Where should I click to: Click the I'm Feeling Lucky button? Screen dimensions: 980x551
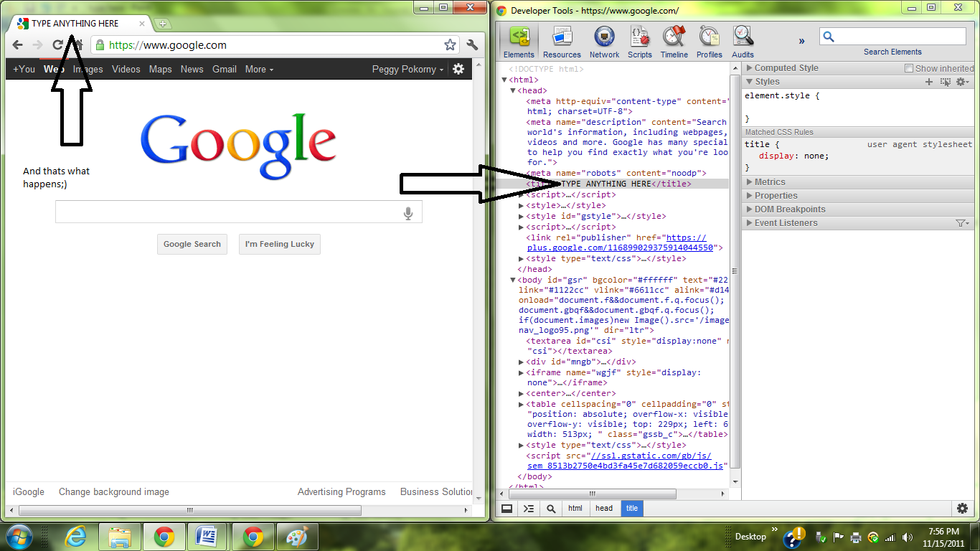pyautogui.click(x=280, y=244)
